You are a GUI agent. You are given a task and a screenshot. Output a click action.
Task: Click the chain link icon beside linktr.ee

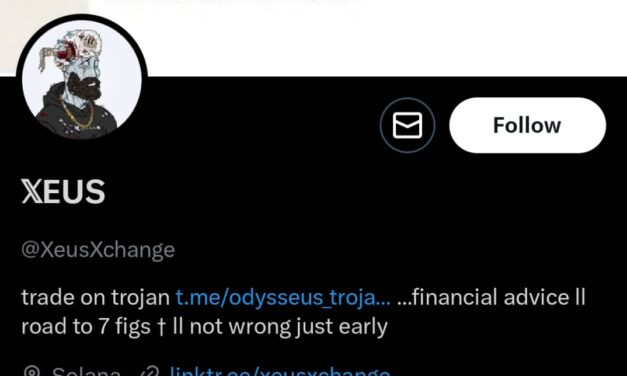(x=150, y=372)
